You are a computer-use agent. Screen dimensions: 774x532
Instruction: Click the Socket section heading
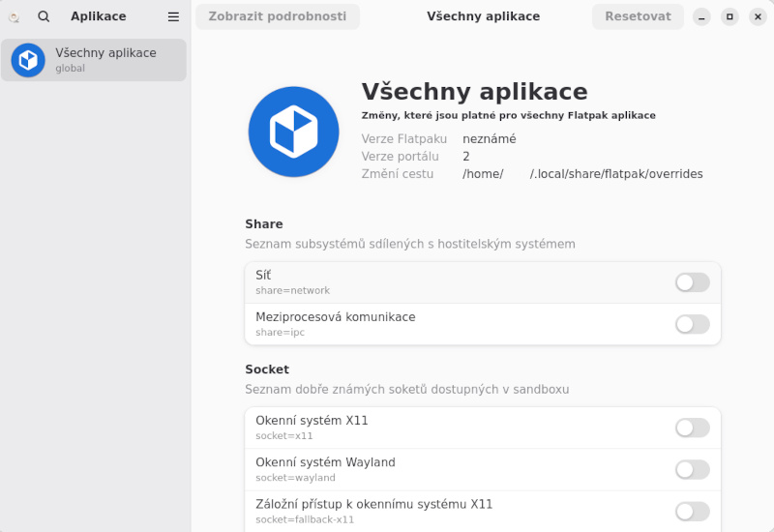[x=267, y=369]
